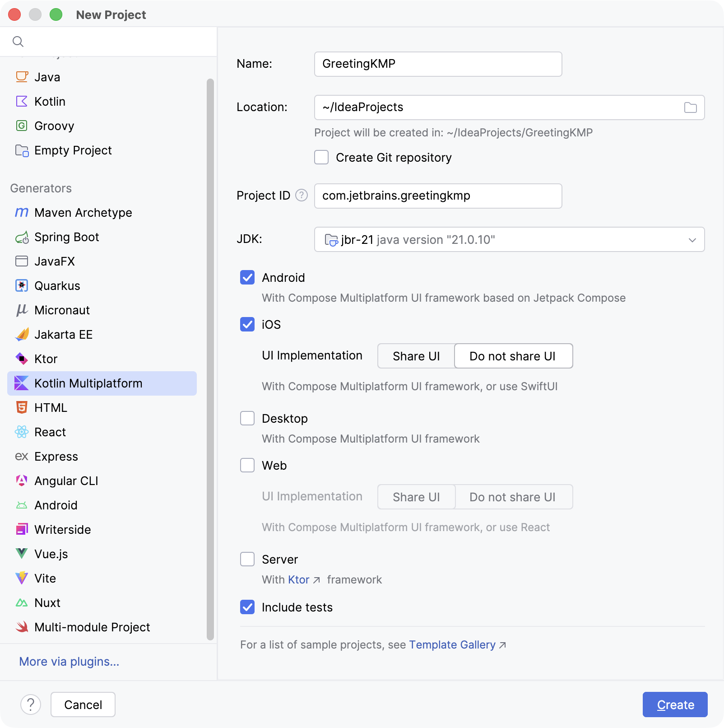Image resolution: width=724 pixels, height=728 pixels.
Task: Enable the Desktop target checkbox
Action: 247,418
